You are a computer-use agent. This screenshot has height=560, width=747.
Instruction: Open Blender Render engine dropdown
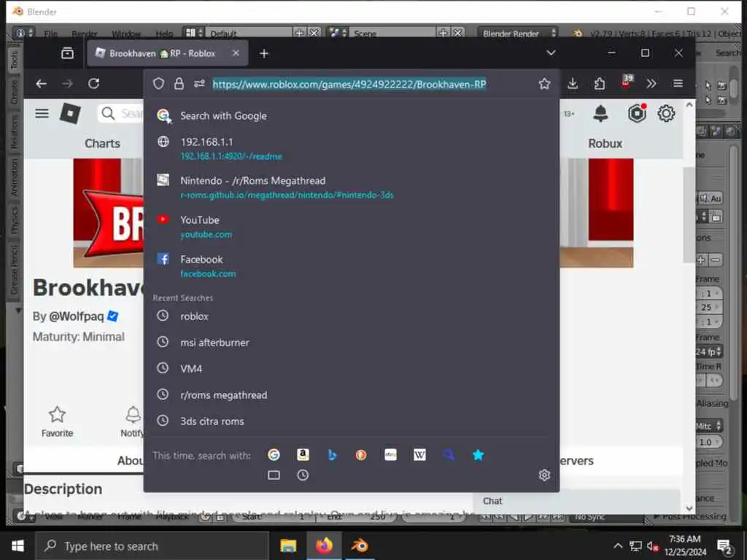[517, 34]
